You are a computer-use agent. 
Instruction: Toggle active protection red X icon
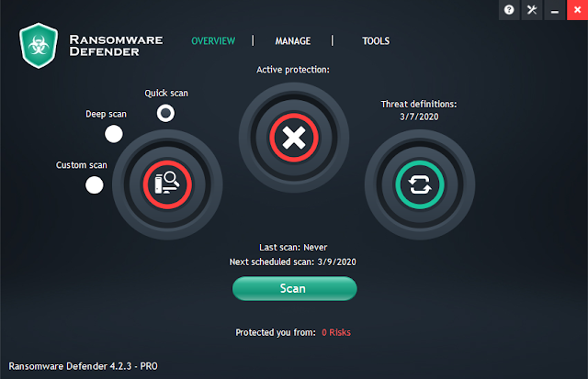[x=294, y=138]
